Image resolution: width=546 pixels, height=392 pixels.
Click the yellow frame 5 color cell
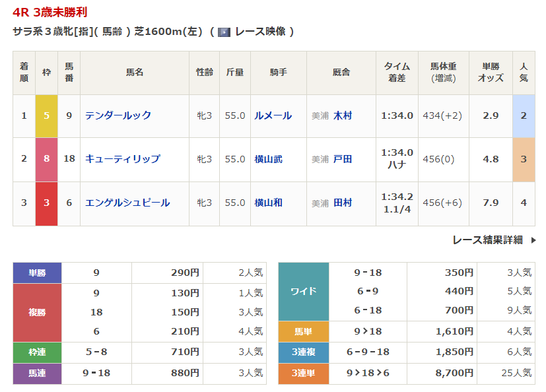point(46,115)
